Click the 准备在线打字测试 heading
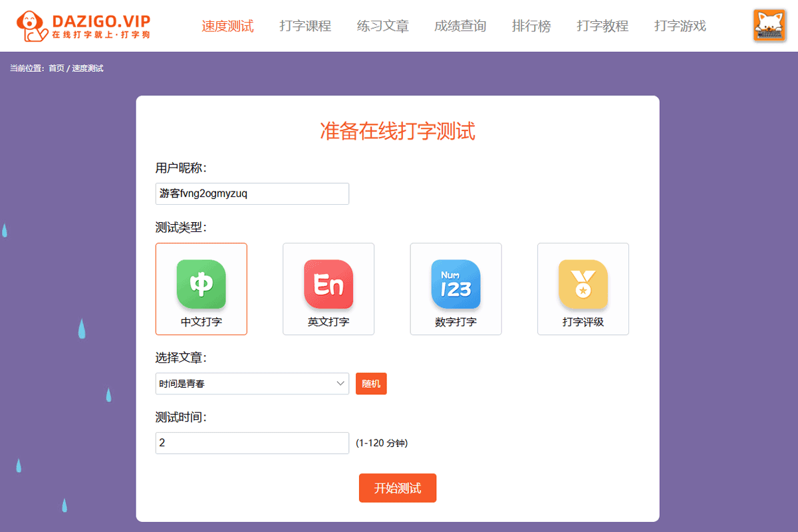The height and width of the screenshot is (532, 798). click(x=398, y=131)
